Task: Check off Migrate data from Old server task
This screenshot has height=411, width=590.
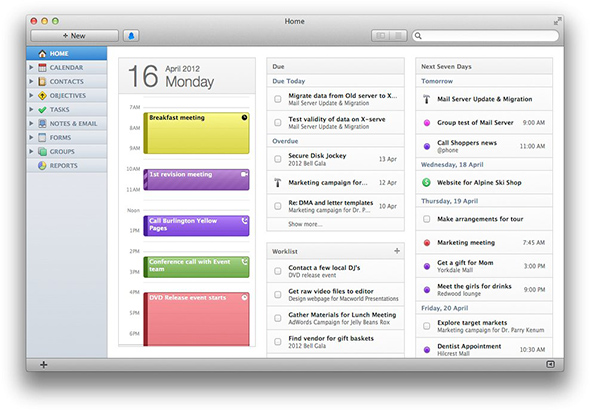Action: pos(278,99)
